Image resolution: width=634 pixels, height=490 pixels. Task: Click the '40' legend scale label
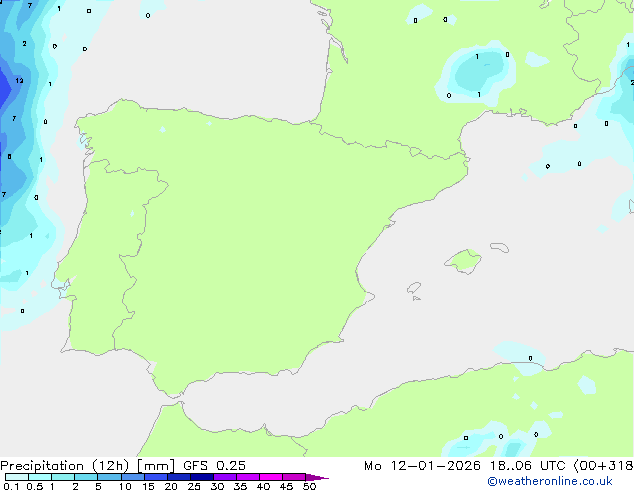263,486
